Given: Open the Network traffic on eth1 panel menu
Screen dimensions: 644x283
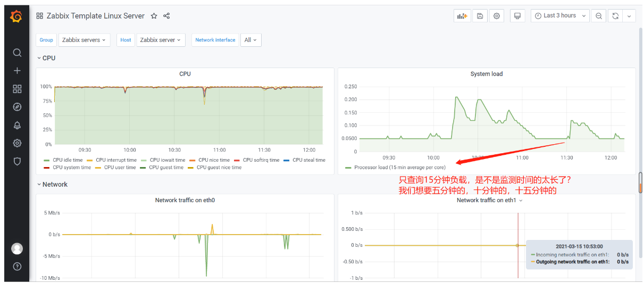Looking at the screenshot, I should [489, 200].
